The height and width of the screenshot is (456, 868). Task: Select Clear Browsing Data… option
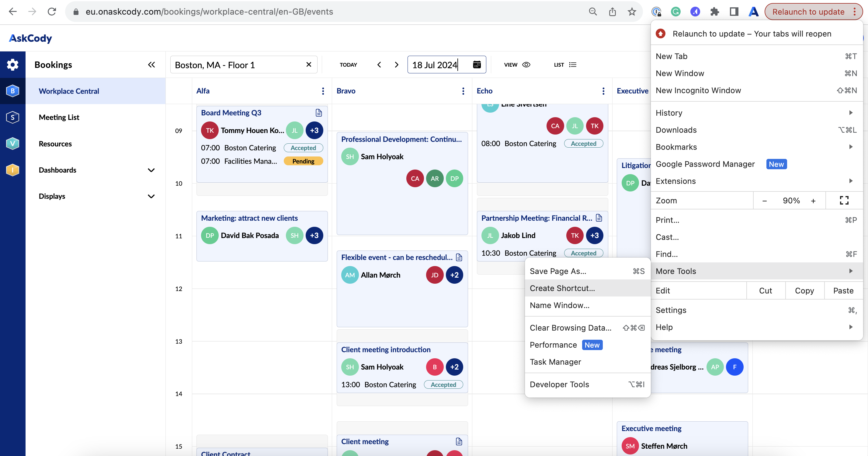pos(587,328)
